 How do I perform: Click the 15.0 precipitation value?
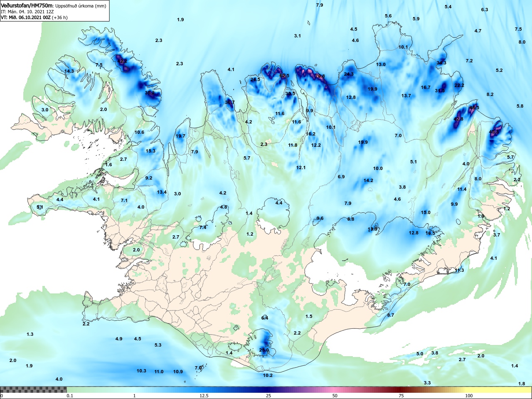click(426, 212)
